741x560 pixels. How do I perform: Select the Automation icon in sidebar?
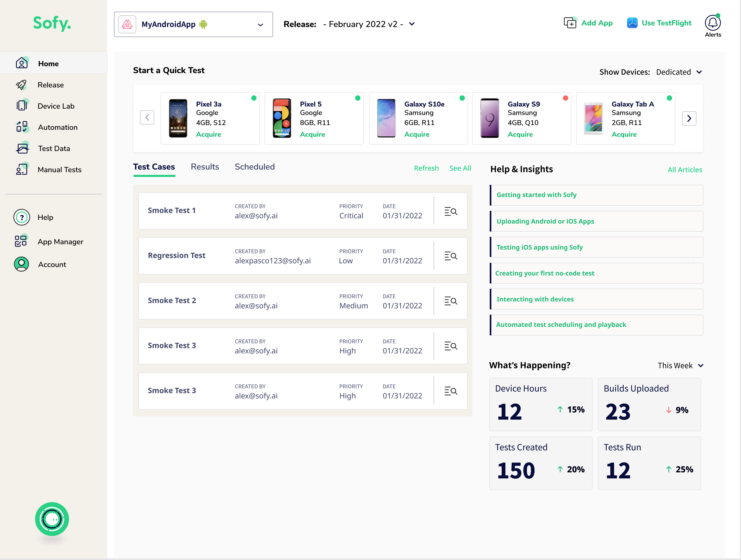[x=22, y=127]
